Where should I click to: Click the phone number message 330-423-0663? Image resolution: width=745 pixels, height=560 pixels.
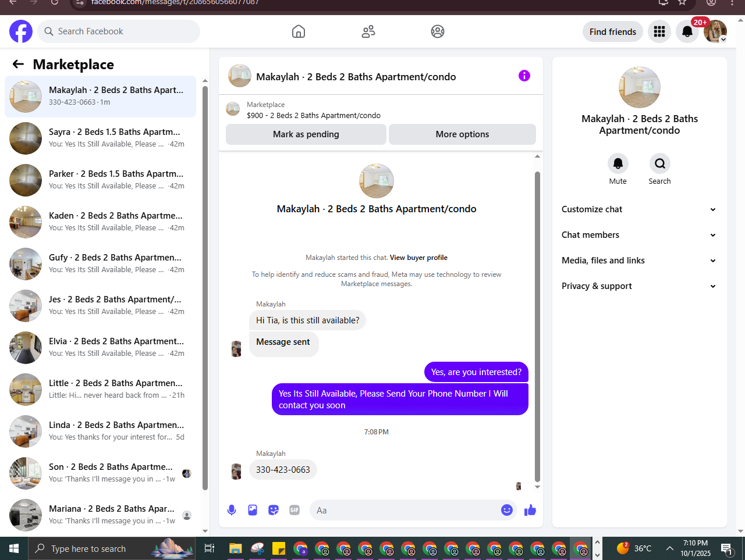tap(283, 470)
